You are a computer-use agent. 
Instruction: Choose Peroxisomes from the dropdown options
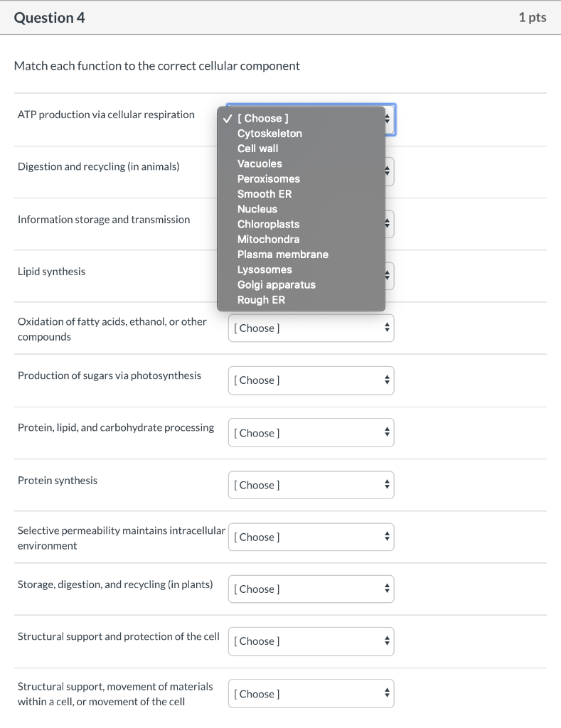[268, 178]
